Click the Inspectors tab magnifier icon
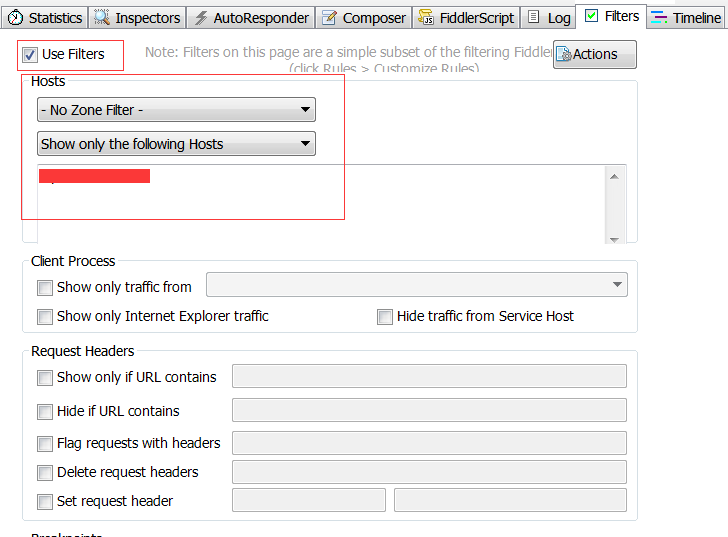Screen dimensions: 728x537 coord(102,18)
